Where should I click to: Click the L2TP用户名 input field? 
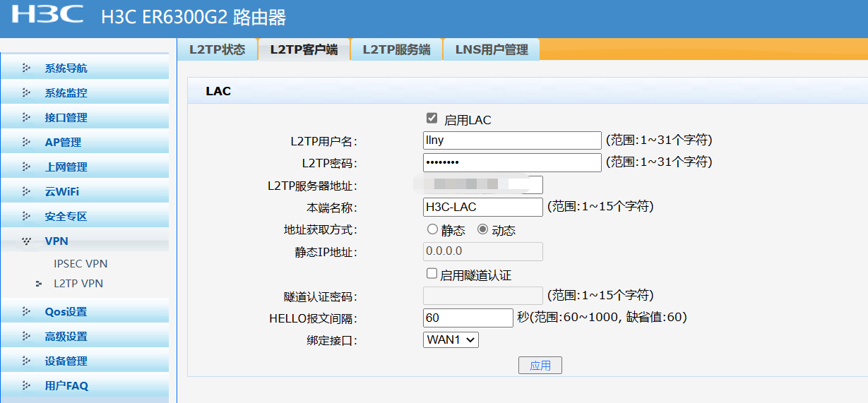pos(512,140)
